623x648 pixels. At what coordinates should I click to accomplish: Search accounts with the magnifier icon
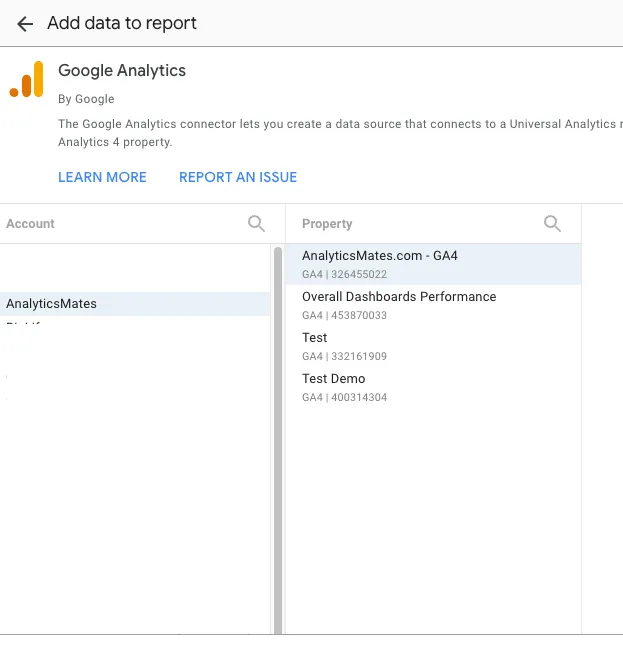(256, 224)
